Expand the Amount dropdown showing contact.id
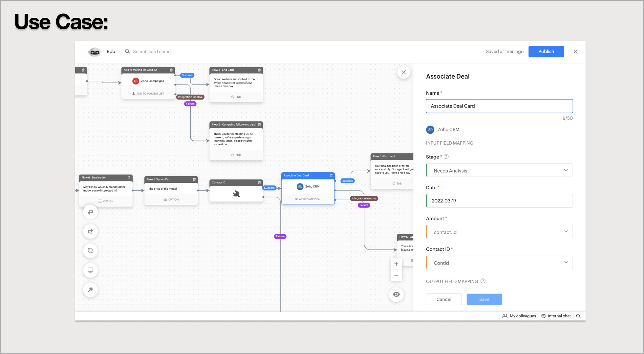Screen dimensions: 644x354 pos(499,232)
